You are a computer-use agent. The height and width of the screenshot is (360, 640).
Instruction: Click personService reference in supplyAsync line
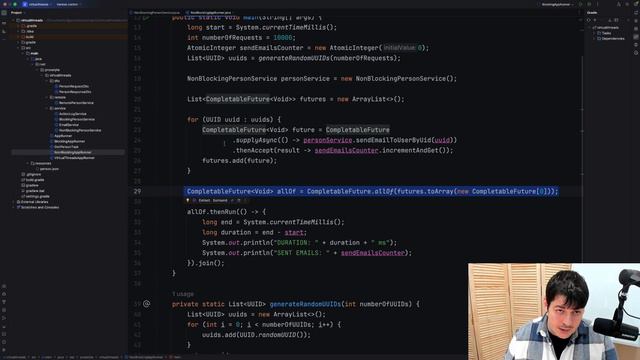[x=327, y=140]
